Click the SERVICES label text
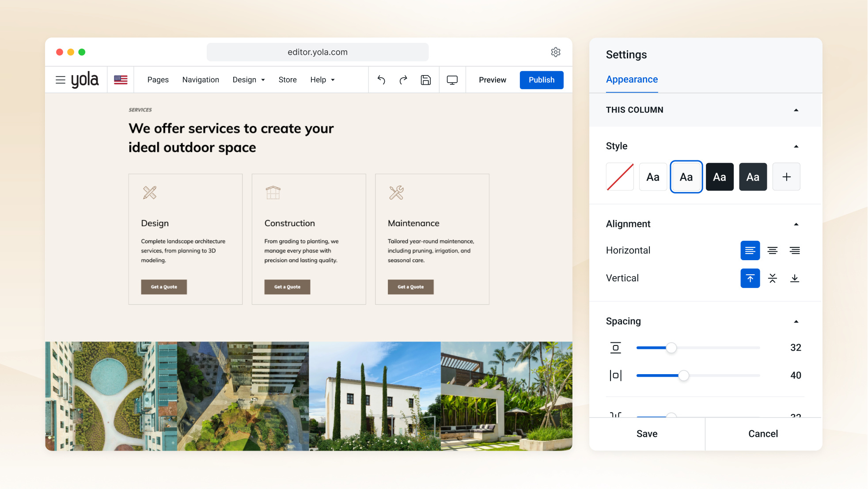868x489 pixels. 140,110
